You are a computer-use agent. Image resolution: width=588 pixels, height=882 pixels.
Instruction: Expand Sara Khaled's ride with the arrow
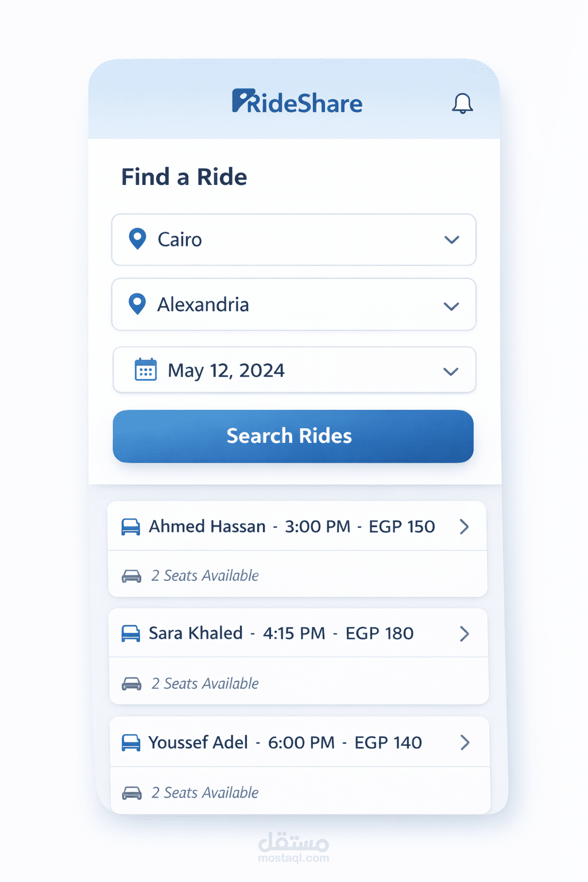[x=465, y=633]
